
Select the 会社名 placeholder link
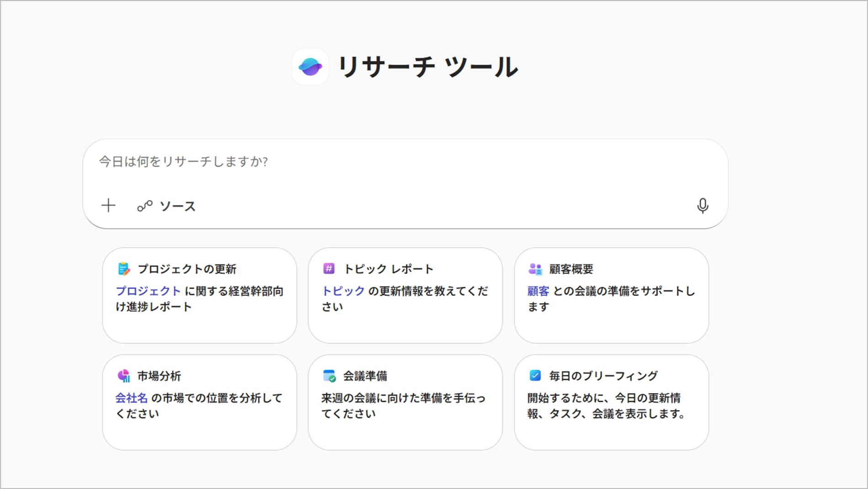131,398
